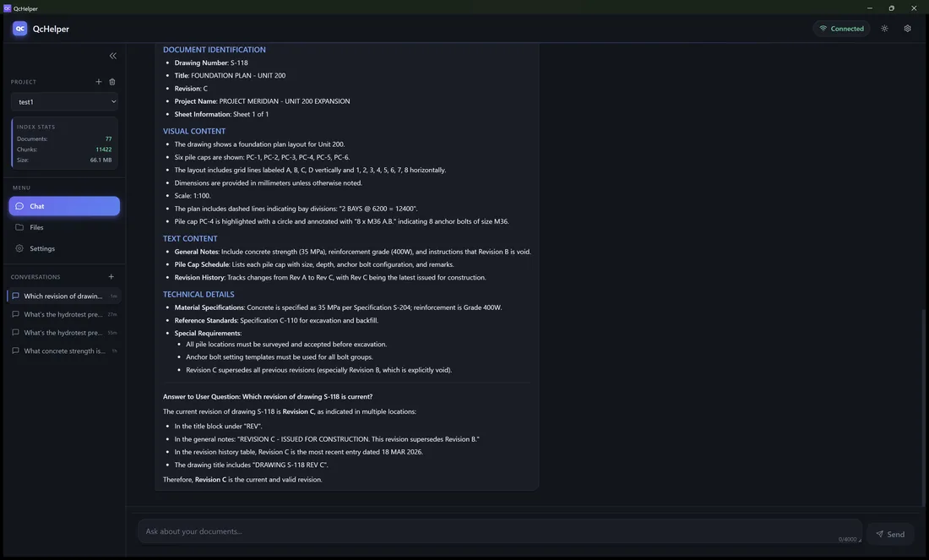The image size is (929, 560).
Task: Delete project using trash icon
Action: tap(112, 82)
